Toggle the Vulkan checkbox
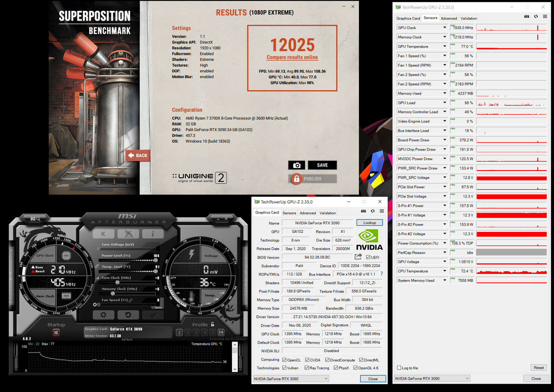This screenshot has height=392, width=554. (284, 367)
